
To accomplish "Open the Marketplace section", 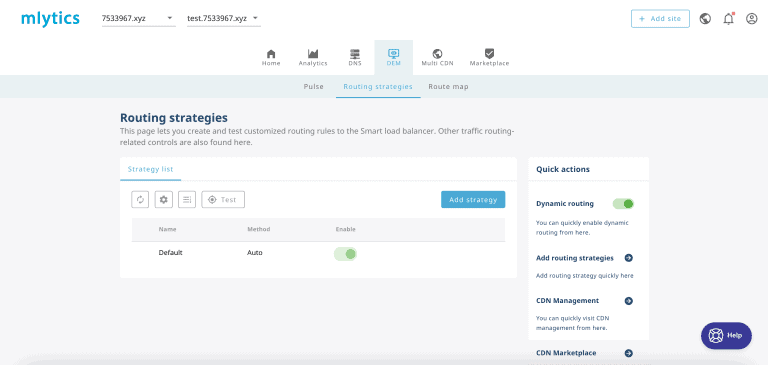I will [489, 57].
